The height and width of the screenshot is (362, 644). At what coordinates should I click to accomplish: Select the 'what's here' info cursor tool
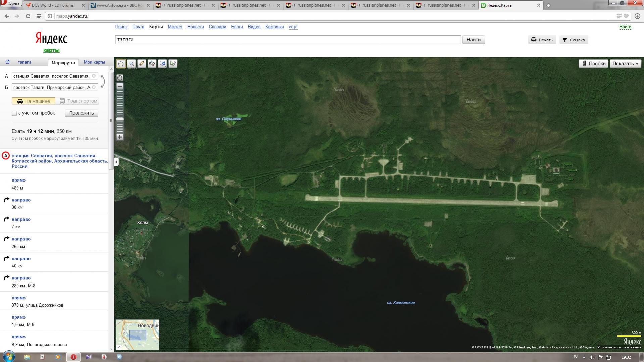173,64
